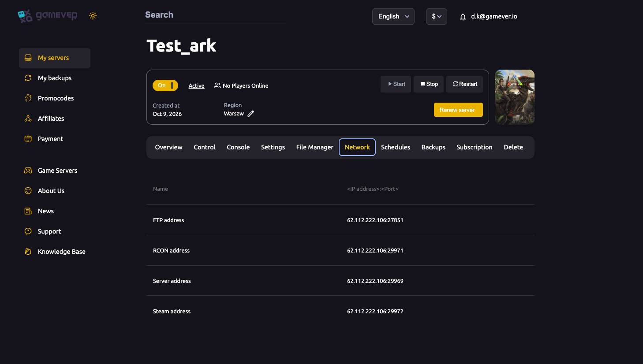
Task: Click the Search input field
Action: (x=216, y=15)
